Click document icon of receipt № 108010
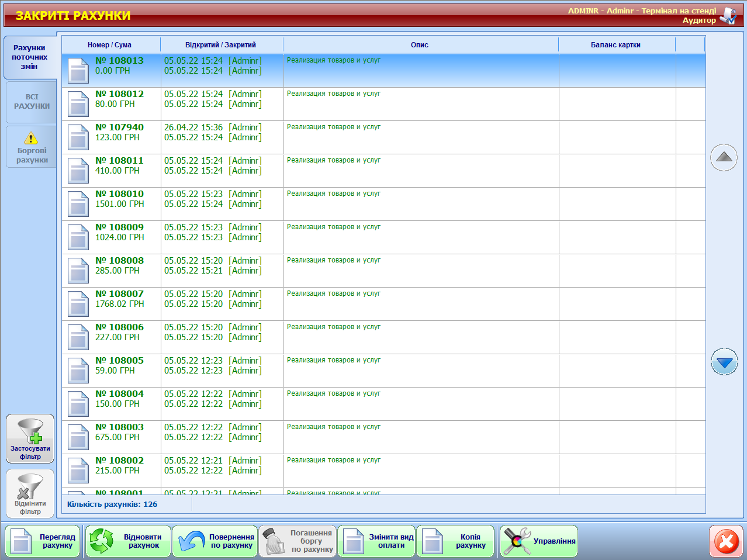The image size is (747, 560). 78,204
